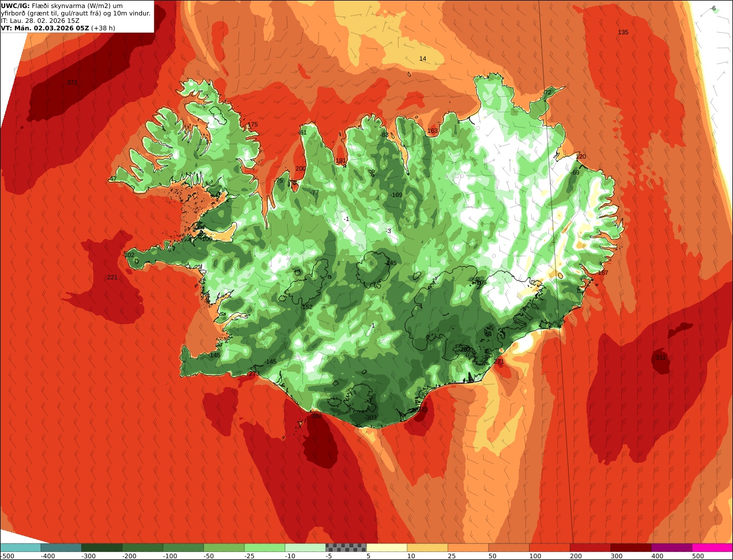The height and width of the screenshot is (560, 733).
Task: Click the dark green swatch between -300 and -200
Action: [x=101, y=547]
